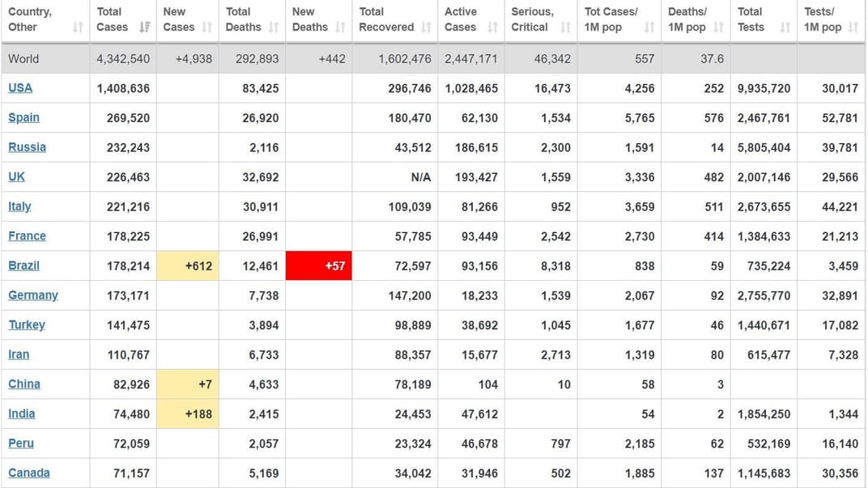Click New Deaths column sort icon
This screenshot has width=868, height=488.
(x=340, y=28)
